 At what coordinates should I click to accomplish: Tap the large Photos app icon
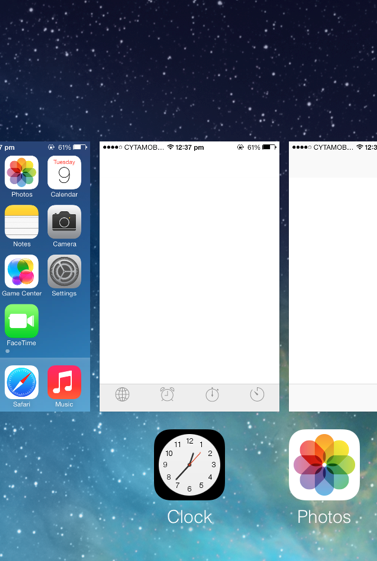coord(324,465)
